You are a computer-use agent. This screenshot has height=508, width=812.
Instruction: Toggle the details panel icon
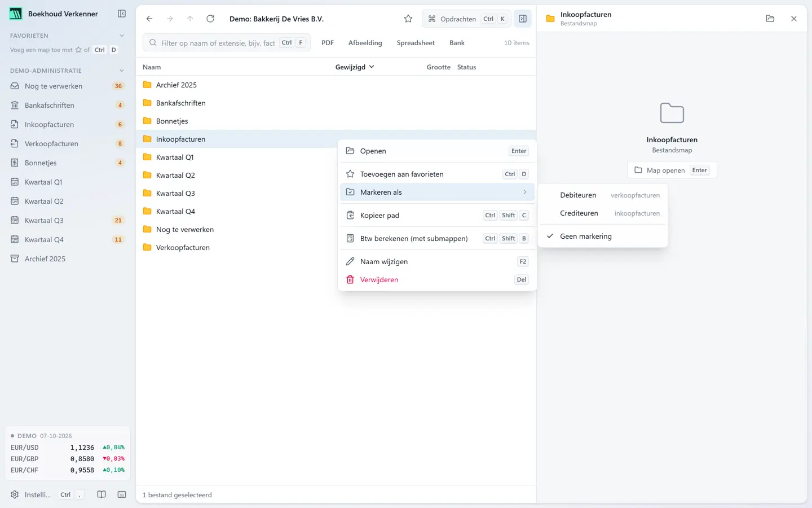click(523, 19)
